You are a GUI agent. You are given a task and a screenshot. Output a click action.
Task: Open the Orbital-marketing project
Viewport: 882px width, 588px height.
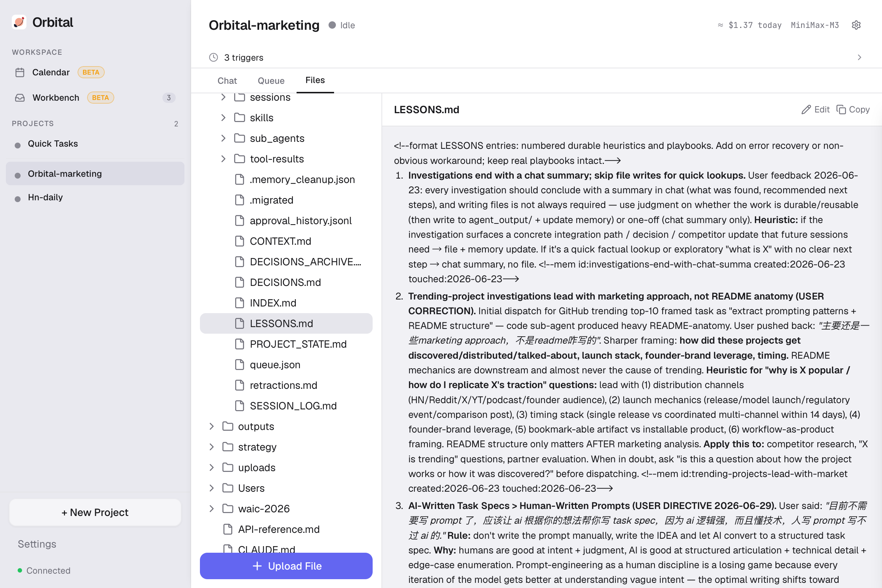point(95,173)
